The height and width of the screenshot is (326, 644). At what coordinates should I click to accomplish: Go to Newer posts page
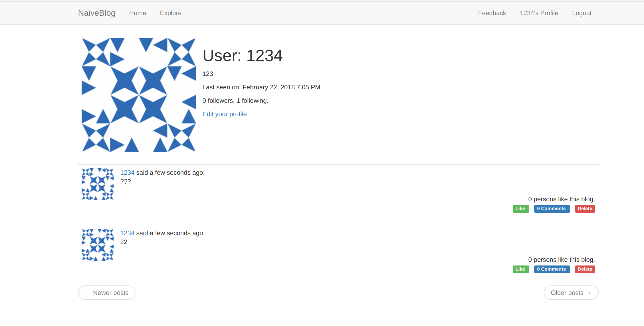pyautogui.click(x=107, y=293)
